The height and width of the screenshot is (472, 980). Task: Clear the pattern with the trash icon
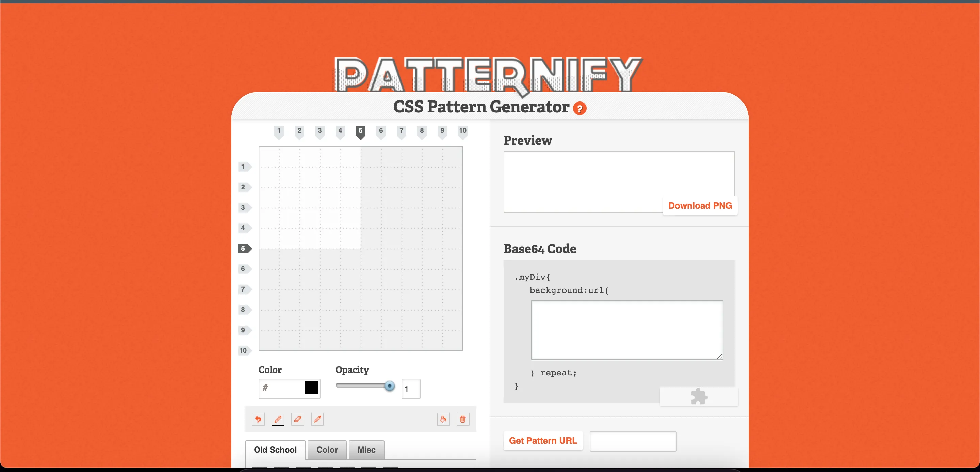click(463, 419)
